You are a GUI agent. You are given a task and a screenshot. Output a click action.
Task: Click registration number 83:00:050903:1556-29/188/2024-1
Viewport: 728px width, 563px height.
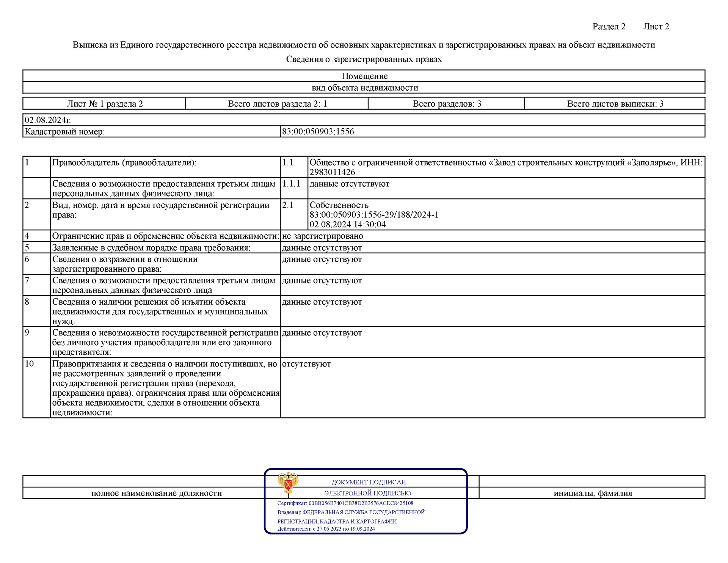(374, 215)
